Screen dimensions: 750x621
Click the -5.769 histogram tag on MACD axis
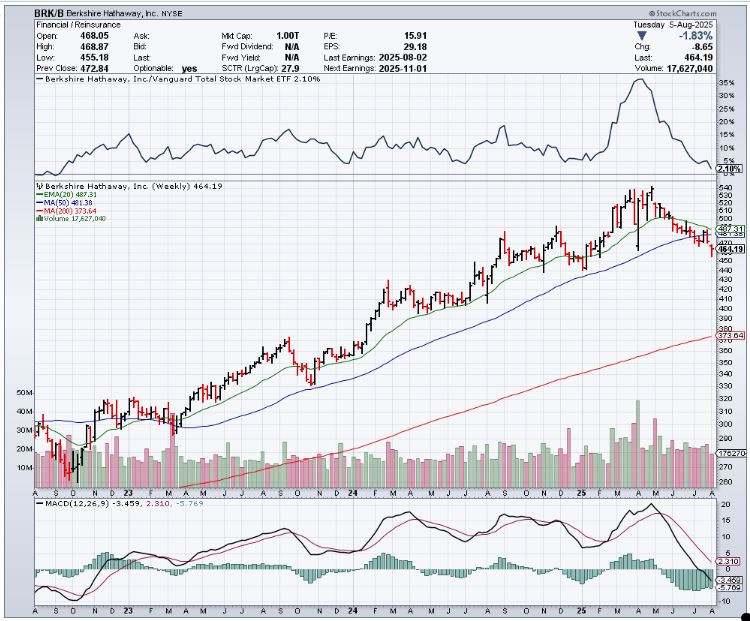coord(729,587)
